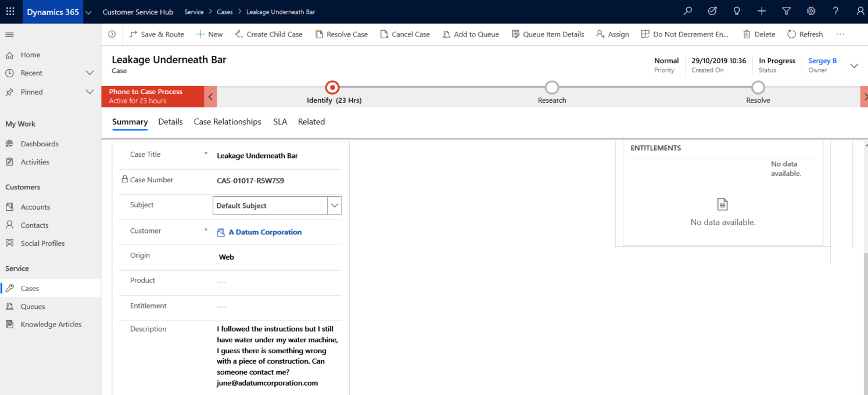Select the Research stage circle
This screenshot has height=395, width=868.
[x=552, y=88]
